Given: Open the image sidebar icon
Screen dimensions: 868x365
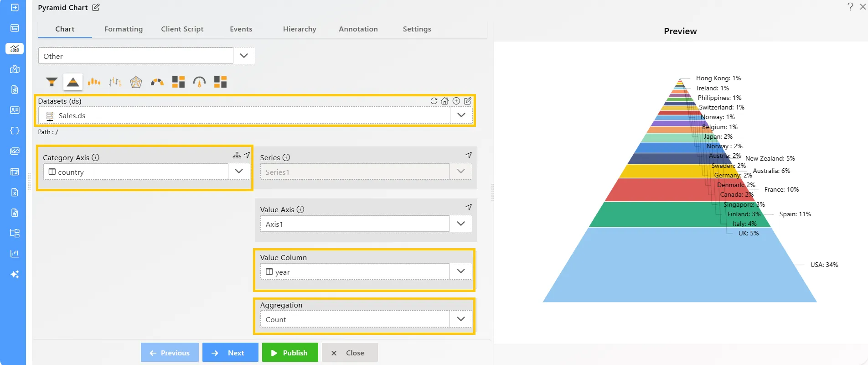Looking at the screenshot, I should [x=15, y=151].
